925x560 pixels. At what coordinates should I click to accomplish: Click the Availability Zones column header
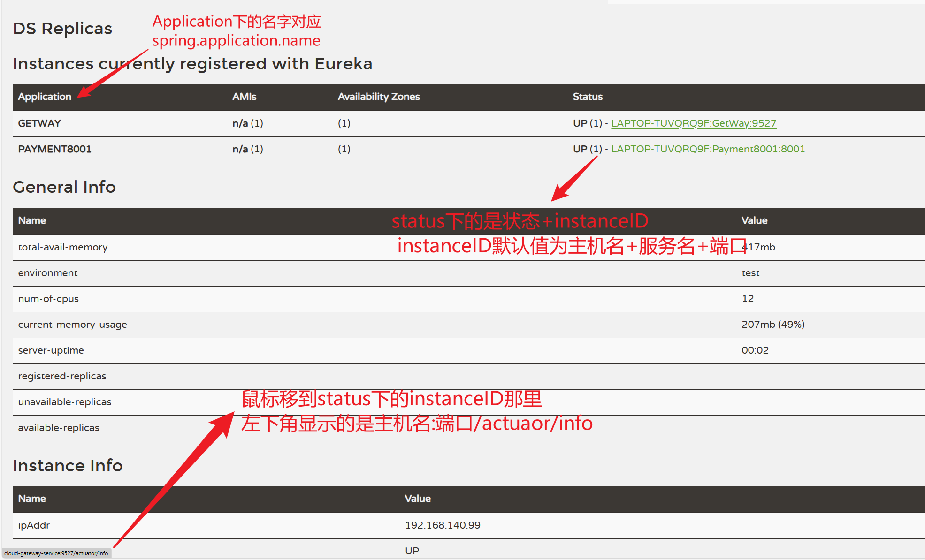coord(378,97)
